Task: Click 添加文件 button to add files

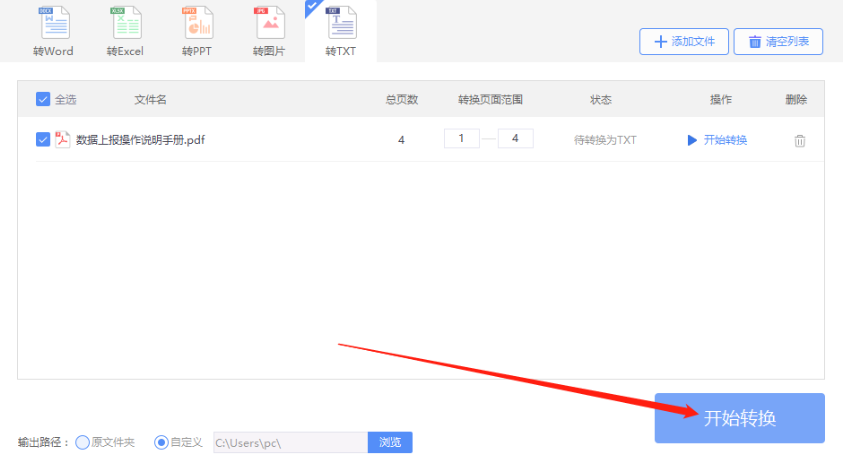Action: pos(684,41)
